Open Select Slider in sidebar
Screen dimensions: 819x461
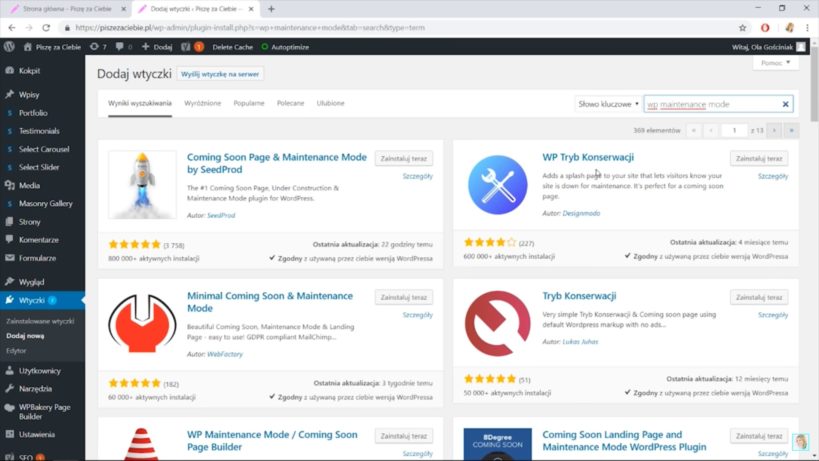(x=39, y=167)
